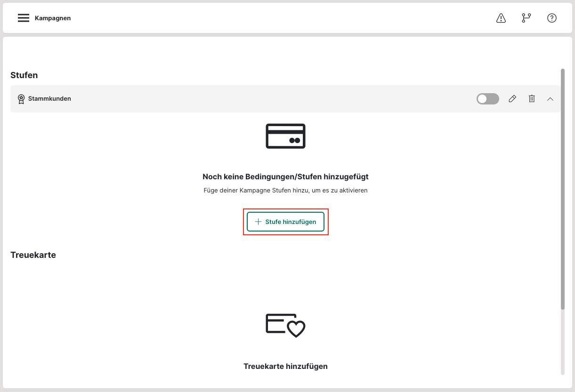Click the 'Füge deiner Kampagne Stufen hinzu' hint
The image size is (575, 392).
pyautogui.click(x=285, y=191)
